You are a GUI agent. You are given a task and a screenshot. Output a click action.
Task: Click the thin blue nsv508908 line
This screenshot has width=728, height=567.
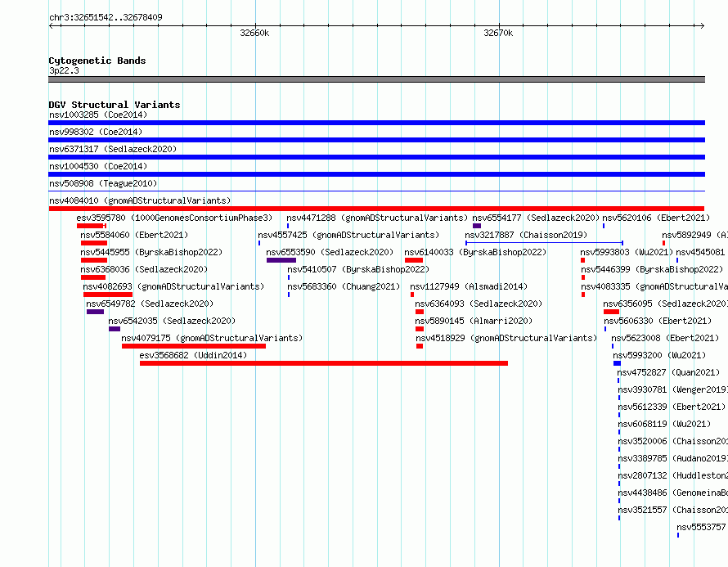pos(376,191)
